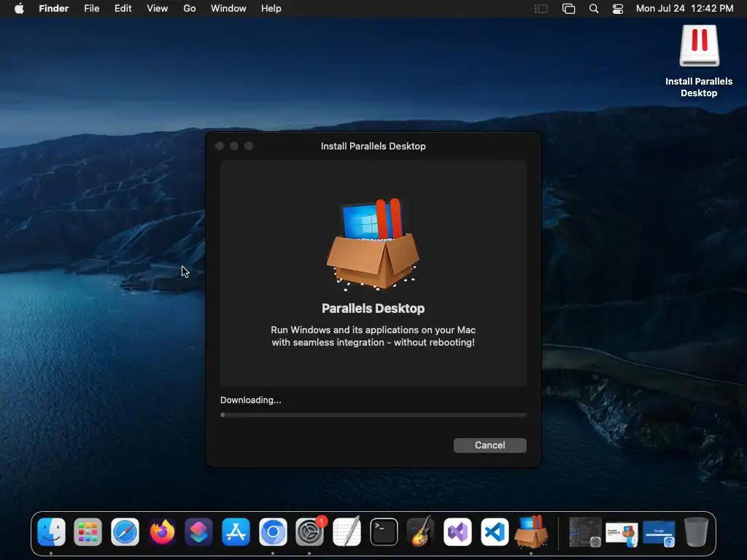Click the Downloading... status text

(x=251, y=400)
